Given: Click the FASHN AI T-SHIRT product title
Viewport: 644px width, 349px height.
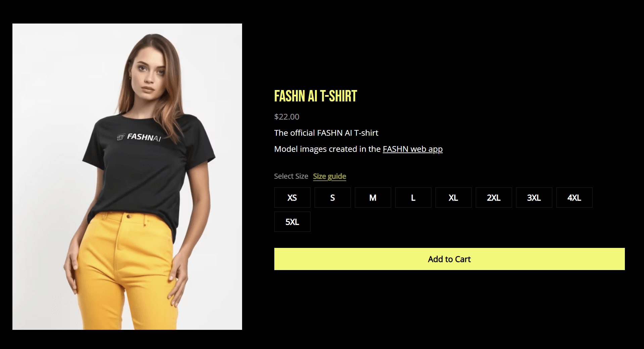Looking at the screenshot, I should pyautogui.click(x=315, y=96).
